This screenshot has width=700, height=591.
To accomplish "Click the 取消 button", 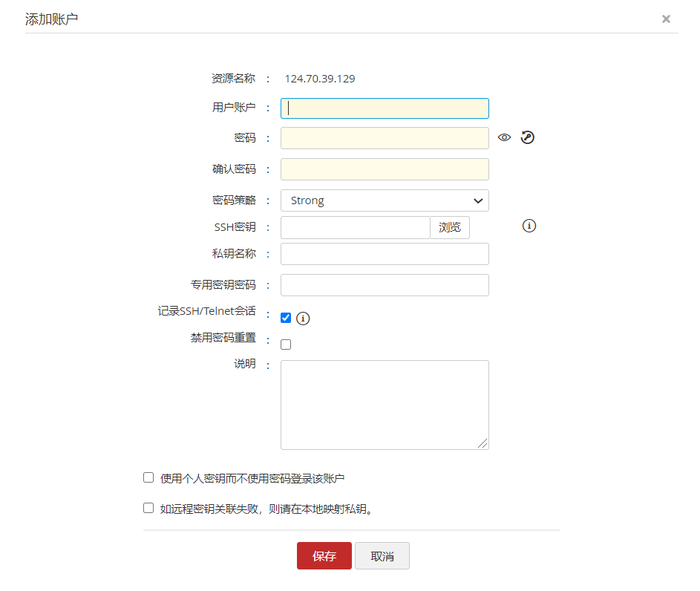I will tap(382, 556).
